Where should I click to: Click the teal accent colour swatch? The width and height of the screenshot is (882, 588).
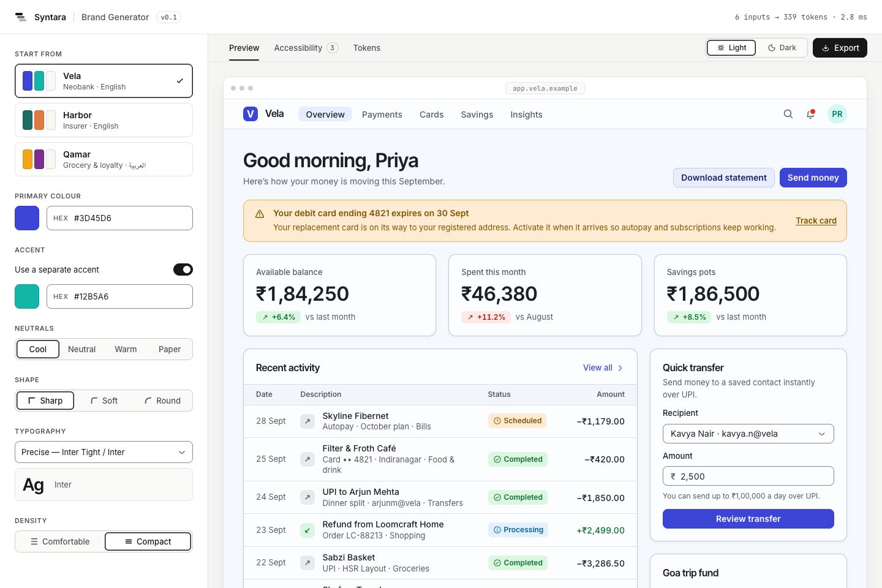pyautogui.click(x=27, y=296)
